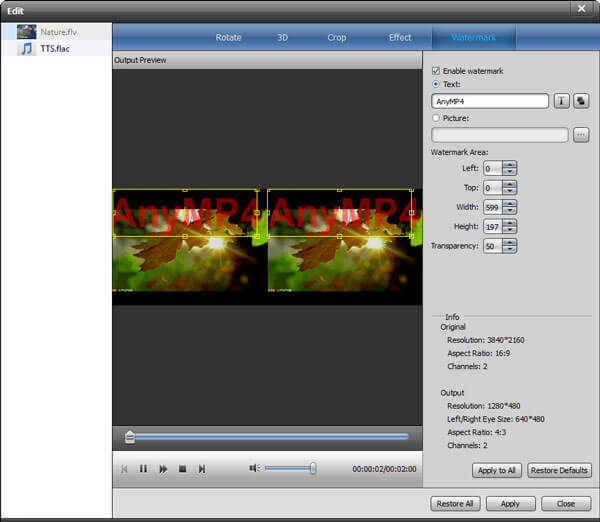Pause the video playback
This screenshot has height=522, width=600.
(143, 469)
